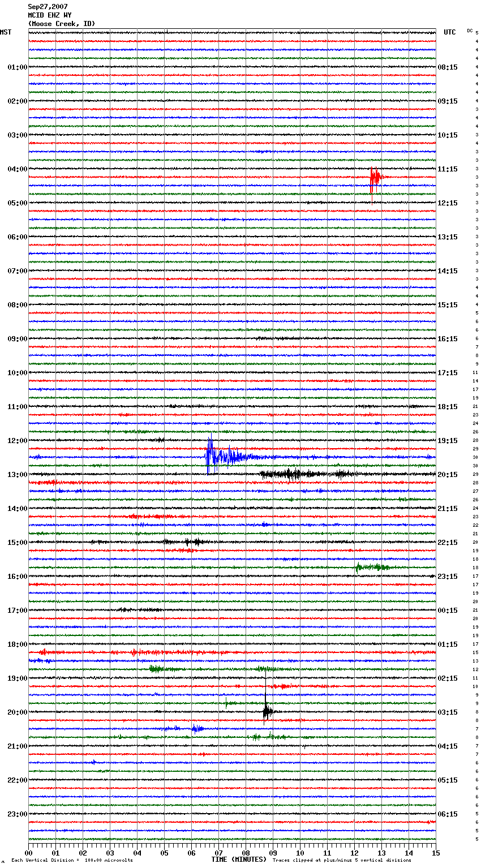Viewport: 481px width, 868px height.
Task: Click the UTC time label "04:15"
Action: (448, 746)
